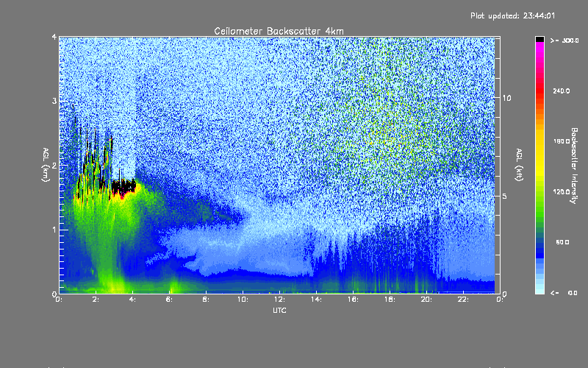Click the 4: hour tick label

[x=132, y=300]
